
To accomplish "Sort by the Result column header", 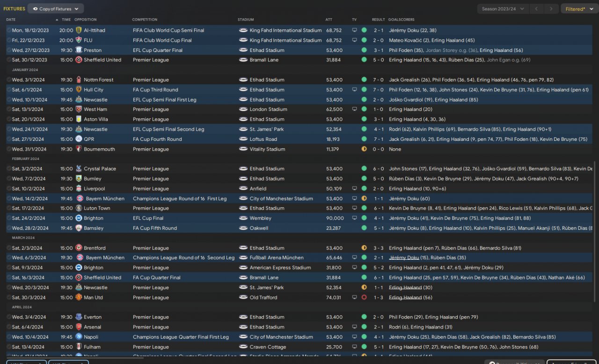I will coord(379,20).
